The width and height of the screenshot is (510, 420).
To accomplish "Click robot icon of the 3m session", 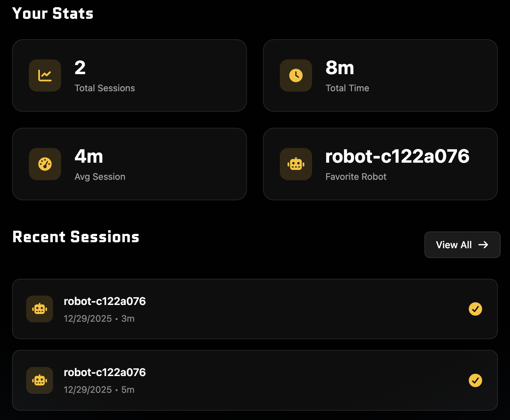I will coord(40,309).
